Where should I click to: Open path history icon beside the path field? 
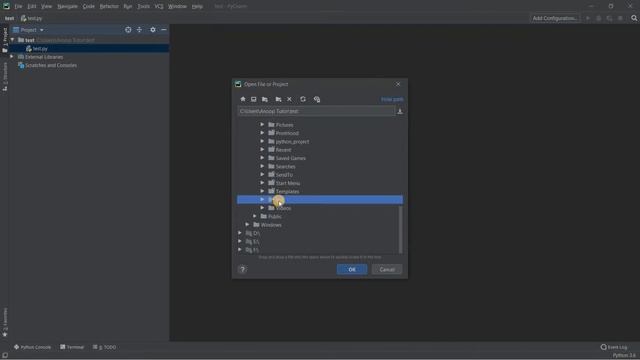pyautogui.click(x=400, y=111)
